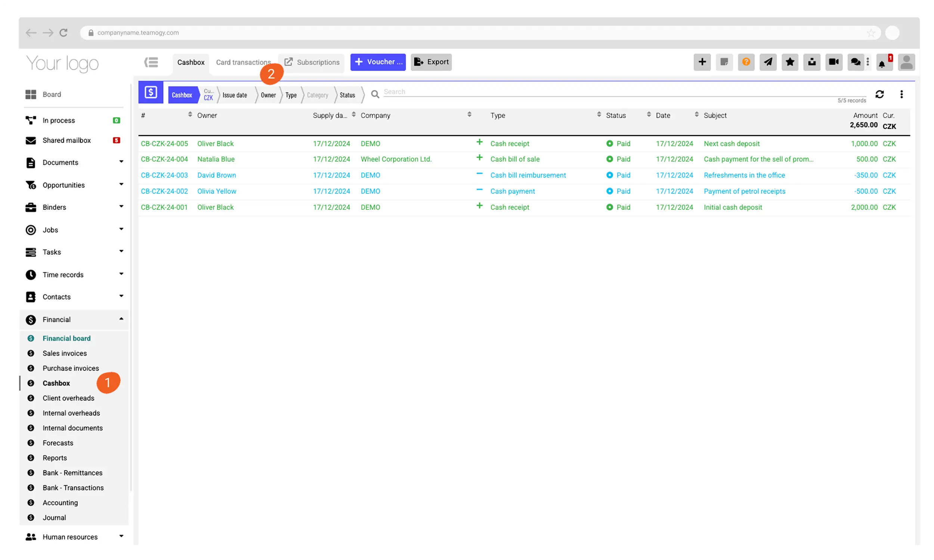
Task: Open the favorites star icon
Action: point(789,62)
